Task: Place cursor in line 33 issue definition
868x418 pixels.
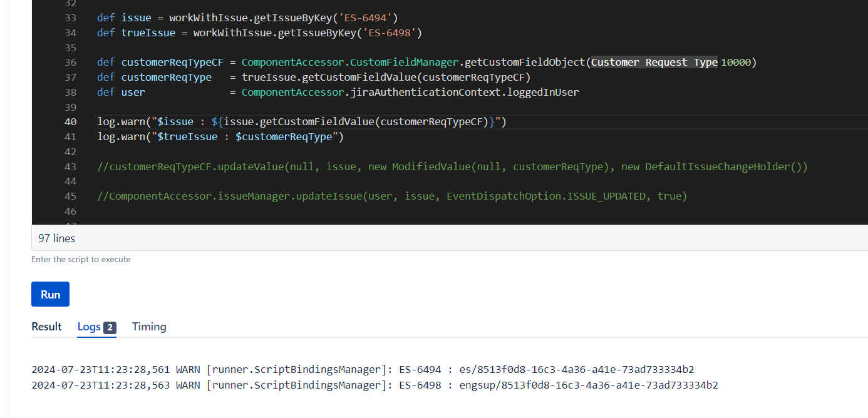Action: tap(247, 18)
